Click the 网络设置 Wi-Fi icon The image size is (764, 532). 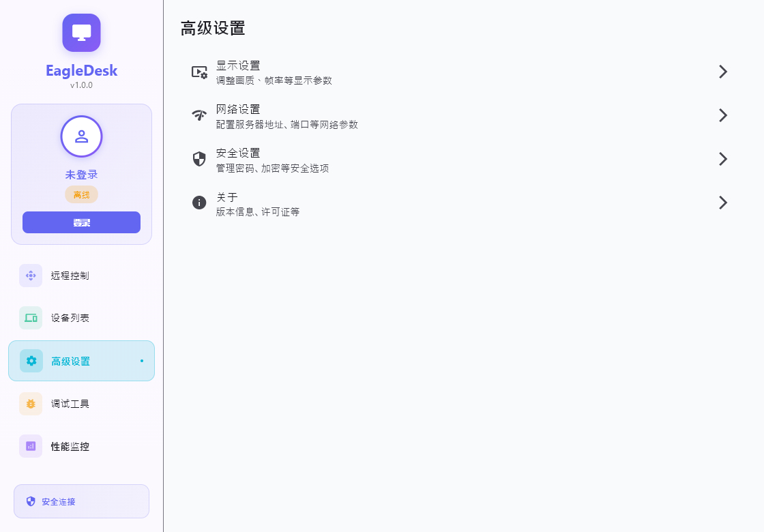click(x=199, y=115)
